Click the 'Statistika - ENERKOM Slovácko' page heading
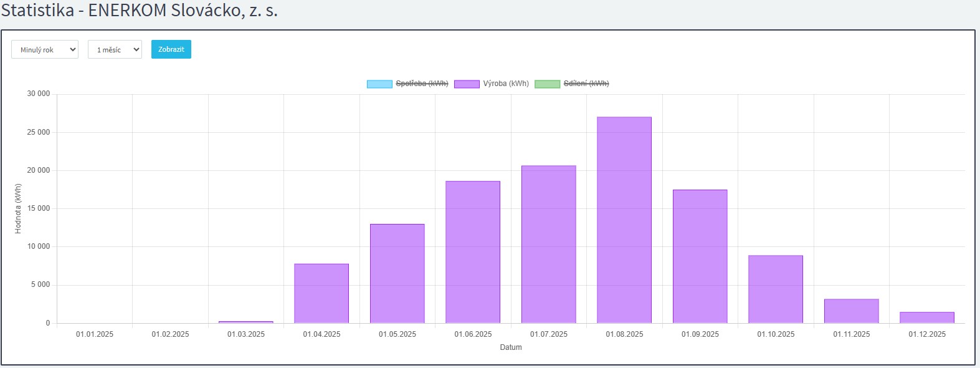This screenshot has height=368, width=980. tap(140, 11)
